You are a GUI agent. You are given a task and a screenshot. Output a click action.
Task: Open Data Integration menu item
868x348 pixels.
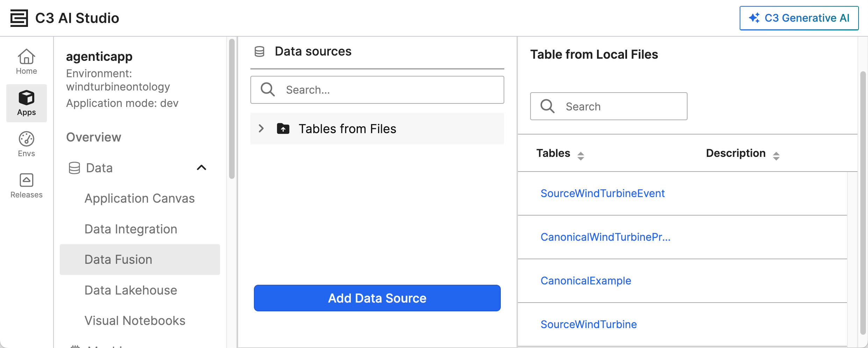[131, 229]
